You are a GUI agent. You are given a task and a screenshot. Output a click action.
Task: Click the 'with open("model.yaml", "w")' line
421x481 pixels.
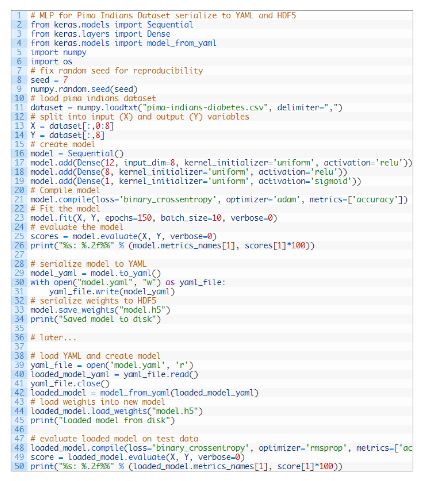tap(128, 282)
